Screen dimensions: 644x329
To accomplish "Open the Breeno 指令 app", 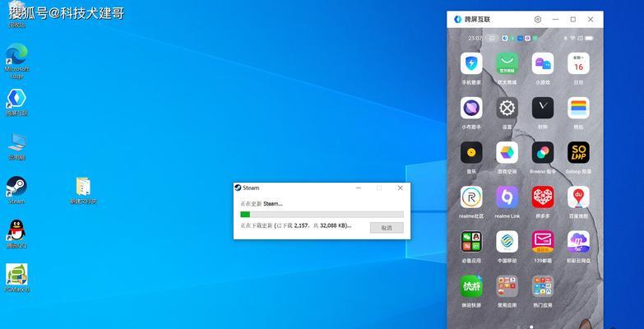I will point(543,152).
